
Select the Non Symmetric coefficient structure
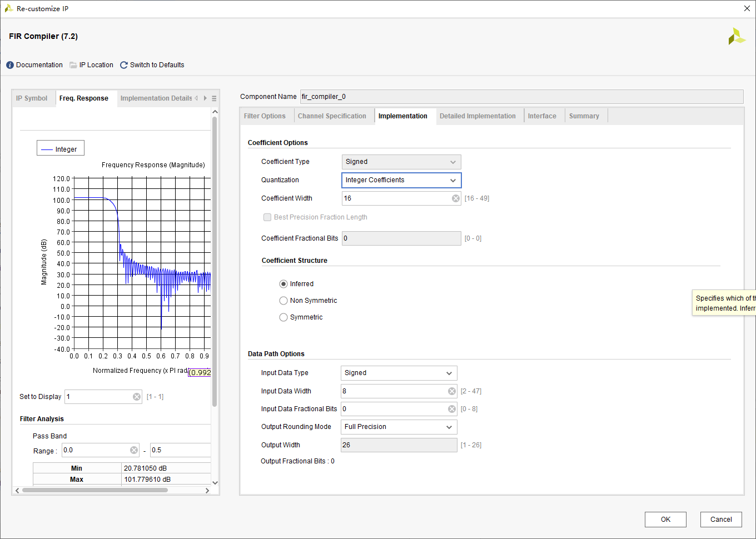(283, 301)
